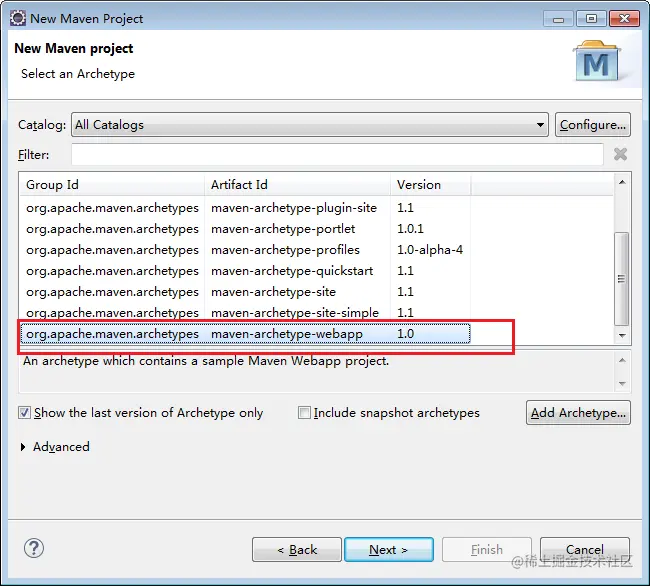Click the Add Archetype... button
Viewport: 650px width, 586px height.
pos(578,412)
